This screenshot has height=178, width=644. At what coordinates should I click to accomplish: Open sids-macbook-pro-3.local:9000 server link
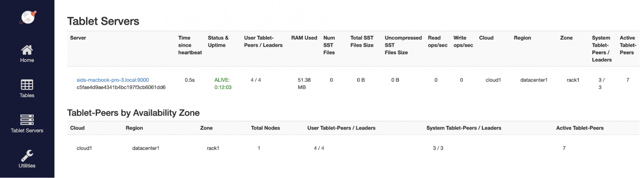coord(113,80)
